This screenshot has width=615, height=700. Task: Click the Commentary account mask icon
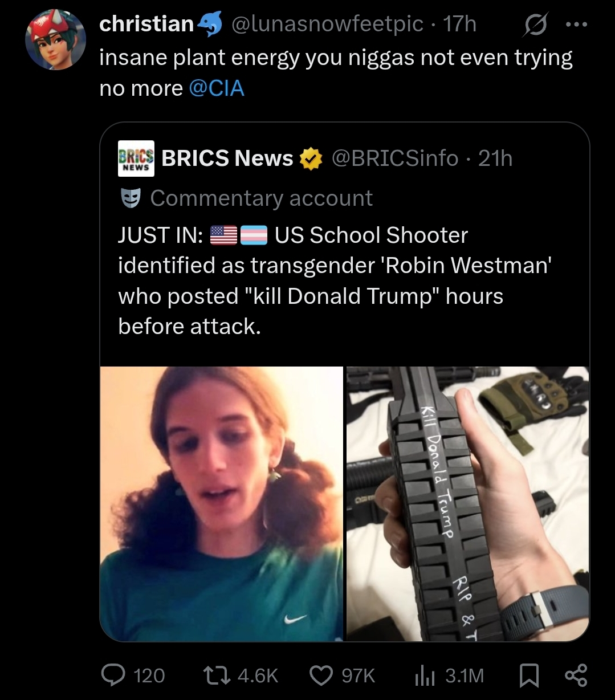130,198
